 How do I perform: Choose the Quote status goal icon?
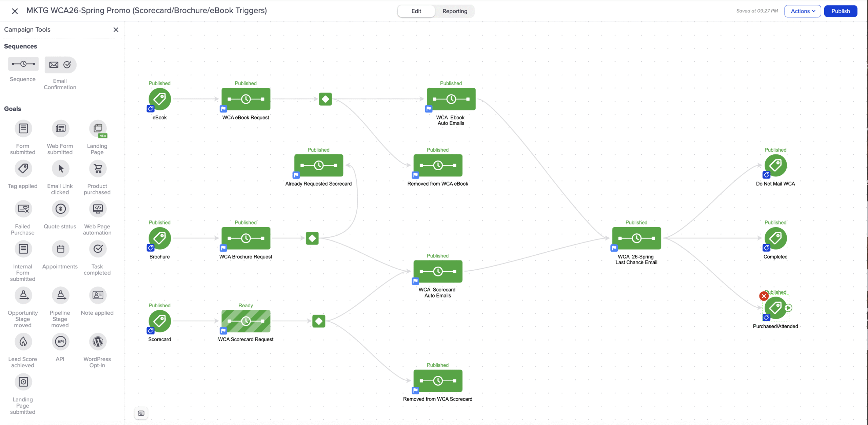(60, 209)
